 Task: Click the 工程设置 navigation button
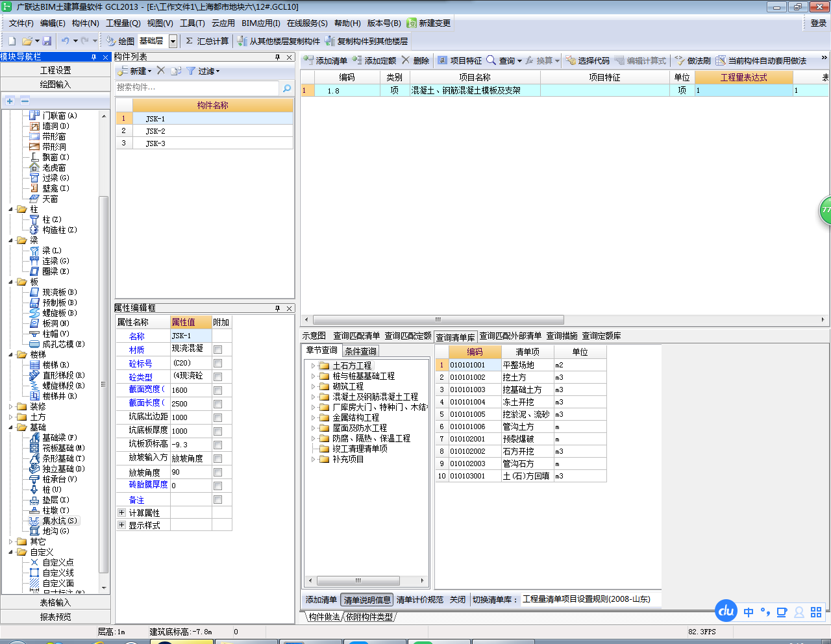point(56,70)
